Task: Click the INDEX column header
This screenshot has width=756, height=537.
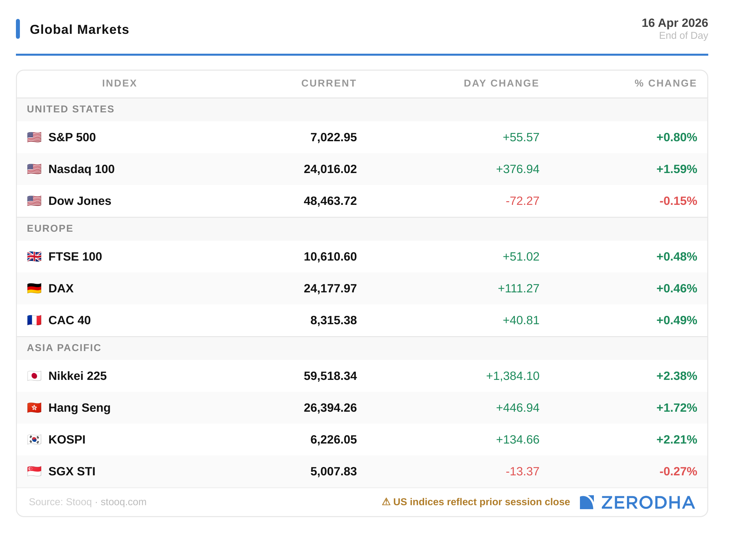Action: (119, 83)
